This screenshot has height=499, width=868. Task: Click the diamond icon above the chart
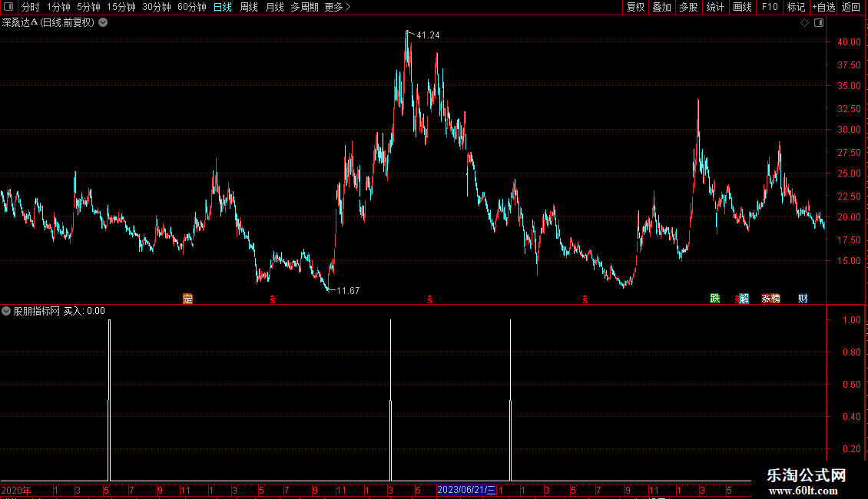[x=805, y=23]
